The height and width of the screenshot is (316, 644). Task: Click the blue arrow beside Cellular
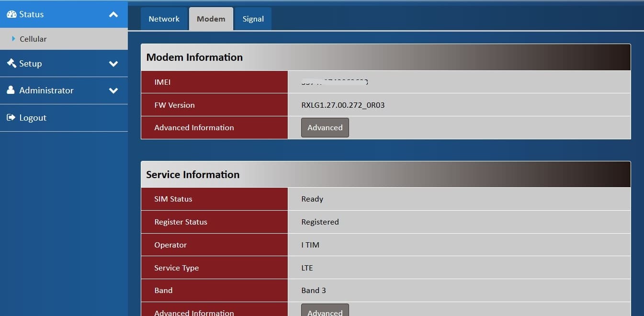[13, 39]
